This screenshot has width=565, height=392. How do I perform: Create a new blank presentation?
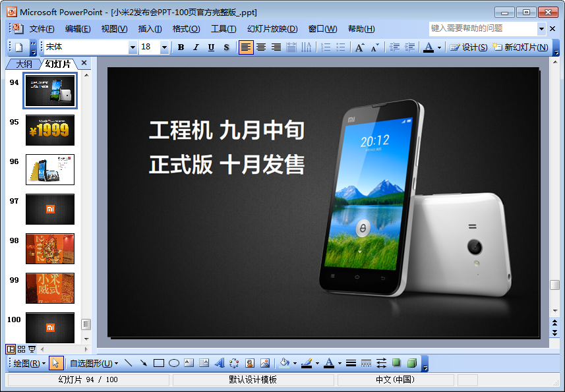(19, 47)
